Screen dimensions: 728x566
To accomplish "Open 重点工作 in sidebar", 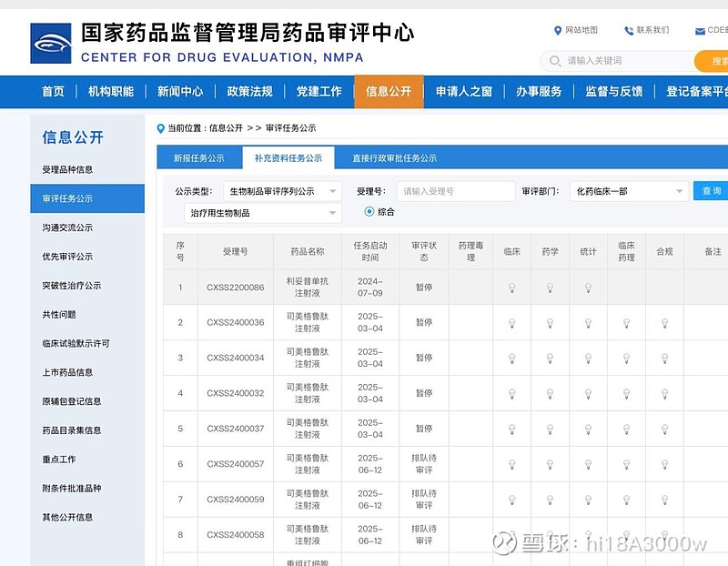I will click(x=59, y=460).
